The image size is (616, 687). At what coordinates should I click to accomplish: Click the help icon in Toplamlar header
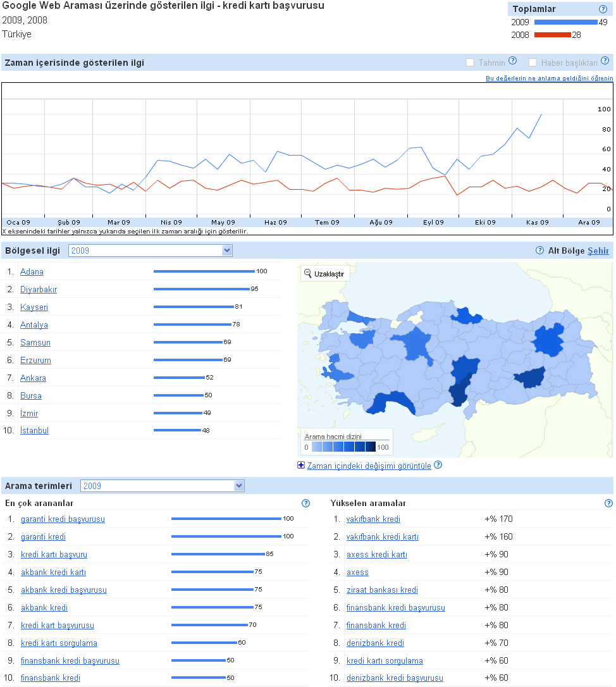click(x=603, y=9)
